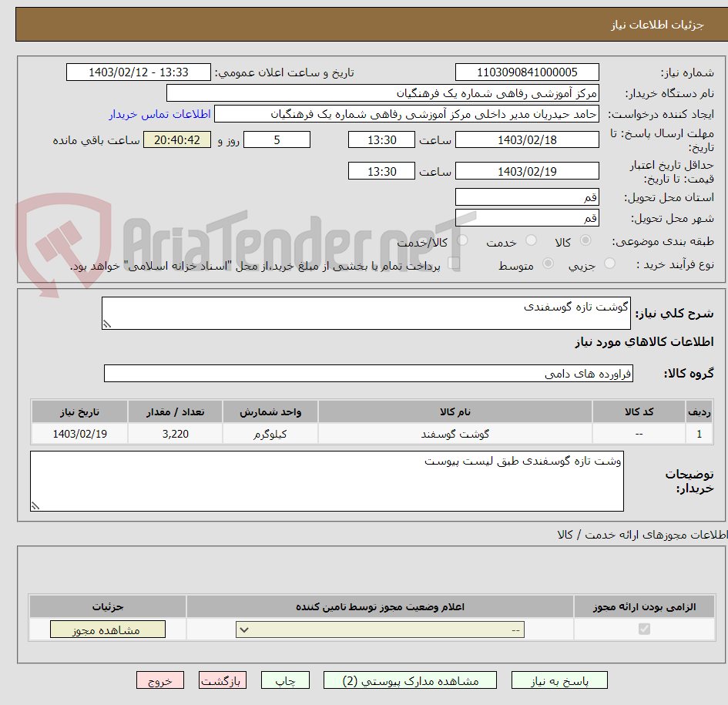Toggle the Islamic treasury payment checkbox
This screenshot has width=728, height=705.
tap(454, 264)
